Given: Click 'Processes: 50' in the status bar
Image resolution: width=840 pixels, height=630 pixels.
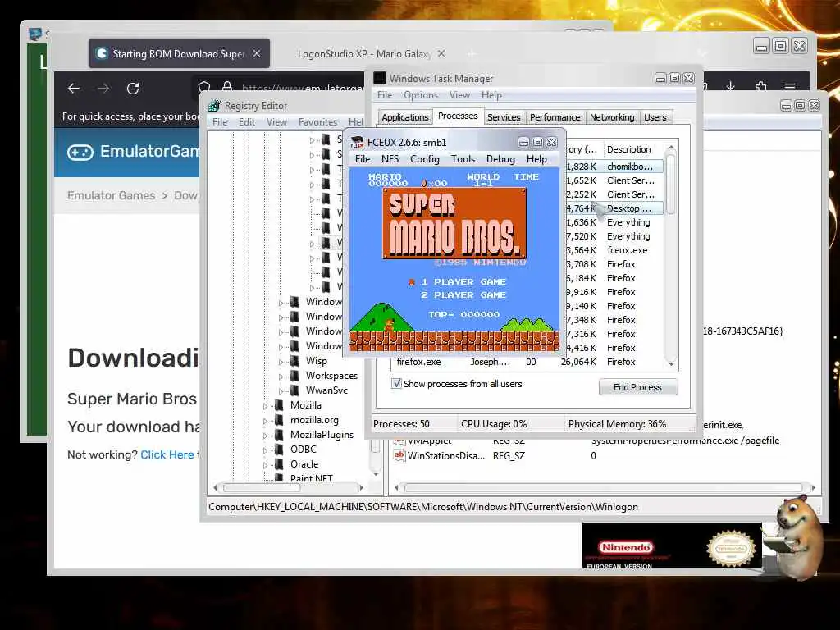Looking at the screenshot, I should click(401, 424).
